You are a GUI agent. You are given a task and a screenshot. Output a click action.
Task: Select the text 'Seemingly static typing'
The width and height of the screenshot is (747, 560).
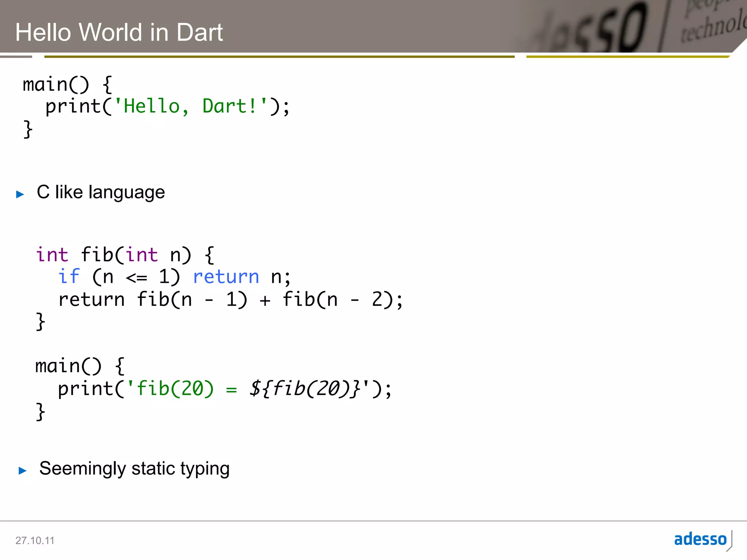click(x=134, y=468)
